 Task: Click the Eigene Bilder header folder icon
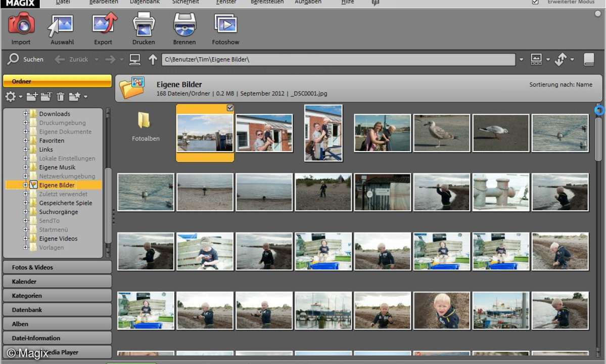[x=132, y=88]
